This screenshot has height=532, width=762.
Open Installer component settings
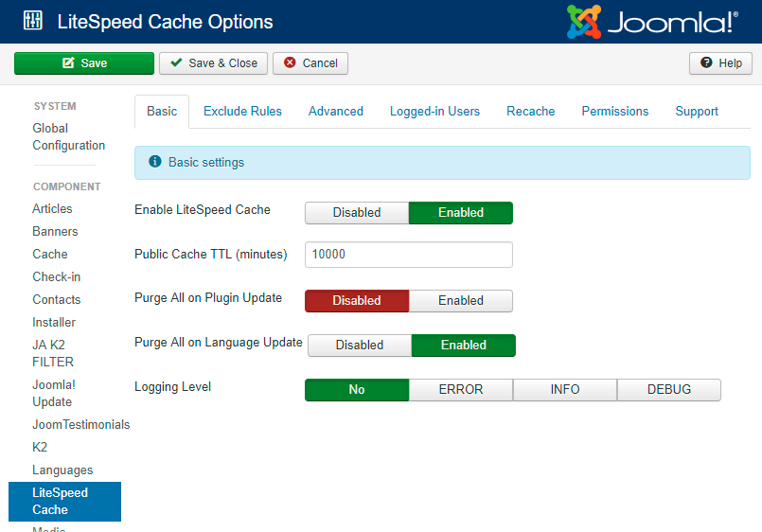(x=54, y=322)
